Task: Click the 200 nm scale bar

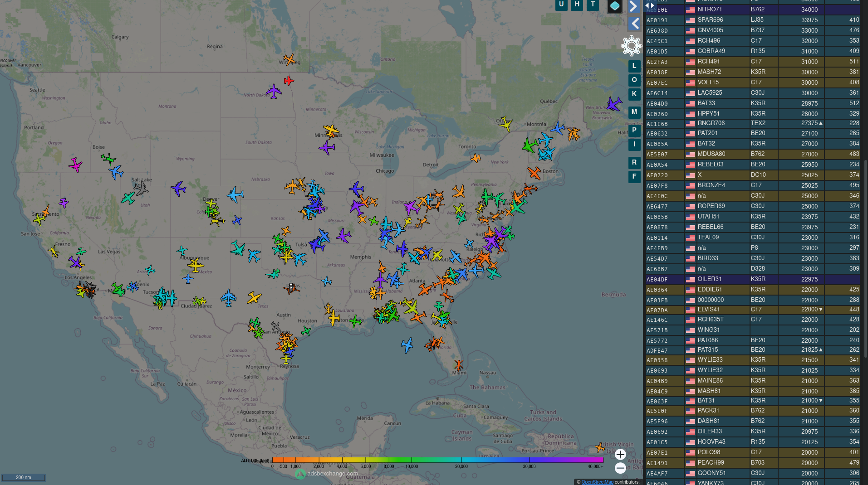Action: (x=24, y=477)
